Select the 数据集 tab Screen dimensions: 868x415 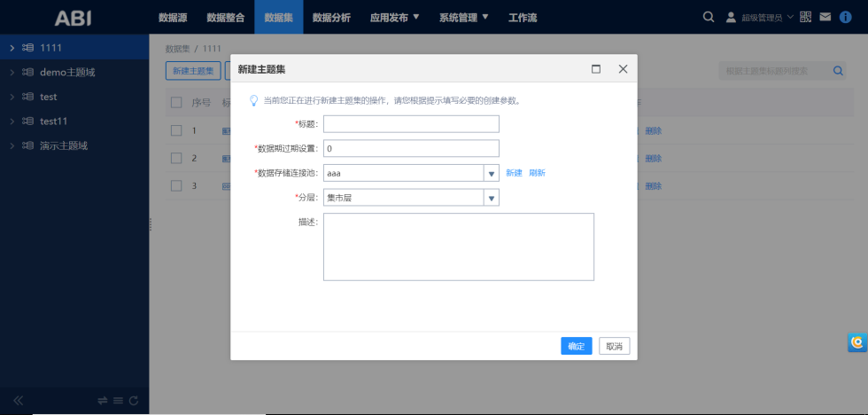click(279, 17)
